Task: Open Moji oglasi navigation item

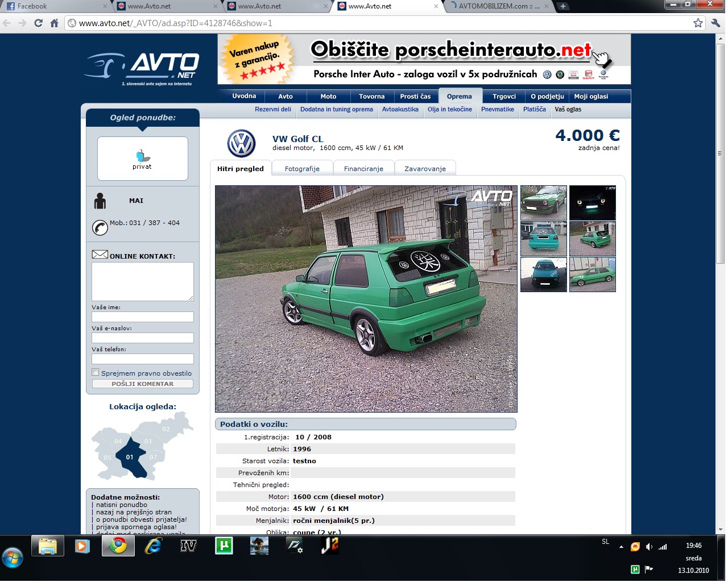Action: (591, 97)
